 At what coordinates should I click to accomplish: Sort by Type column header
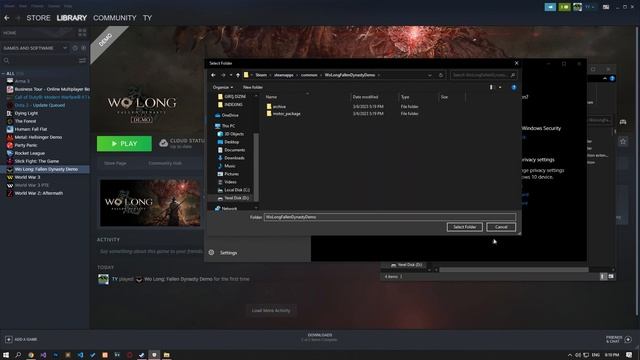pyautogui.click(x=404, y=97)
